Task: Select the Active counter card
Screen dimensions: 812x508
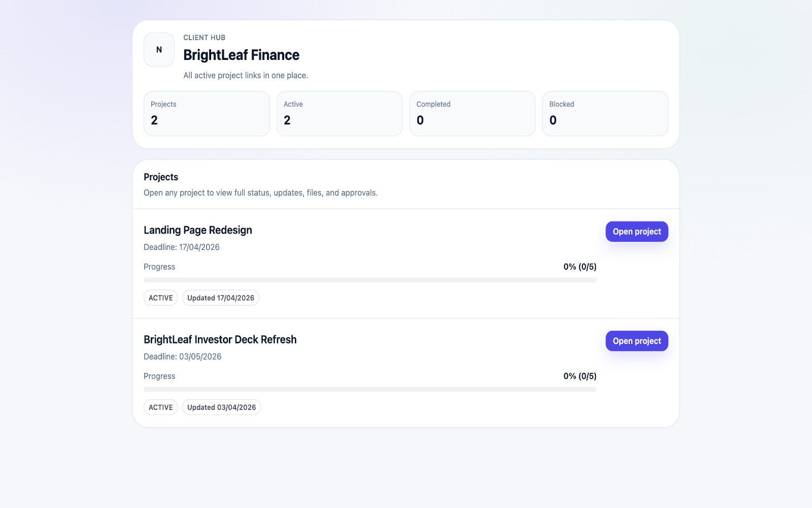Action: tap(340, 113)
